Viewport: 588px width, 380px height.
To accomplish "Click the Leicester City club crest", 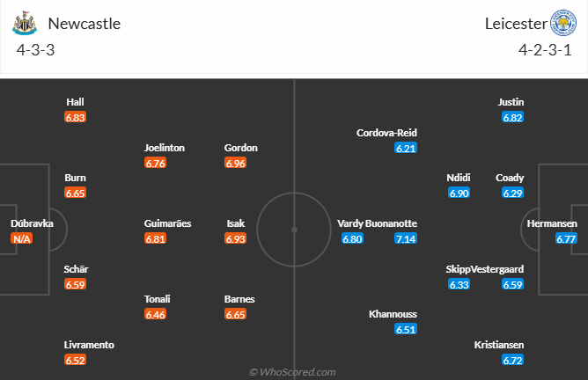I will click(563, 23).
